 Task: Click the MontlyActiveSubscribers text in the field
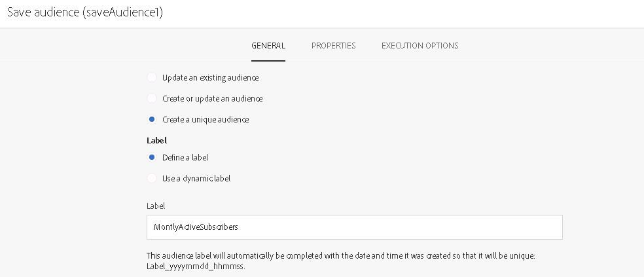tap(196, 227)
